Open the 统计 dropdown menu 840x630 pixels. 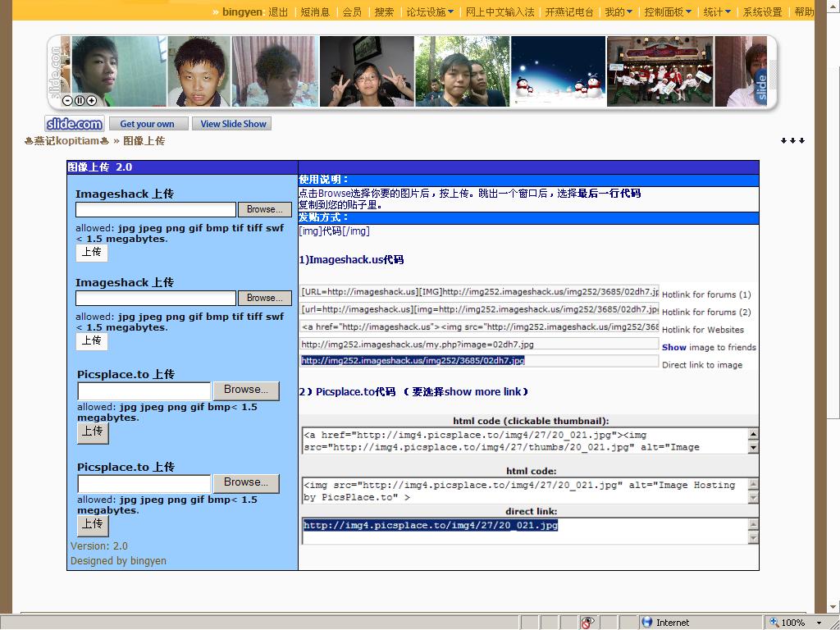tap(717, 12)
